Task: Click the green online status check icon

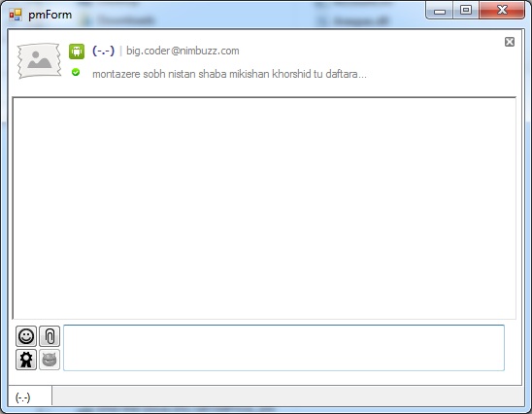Action: click(76, 72)
